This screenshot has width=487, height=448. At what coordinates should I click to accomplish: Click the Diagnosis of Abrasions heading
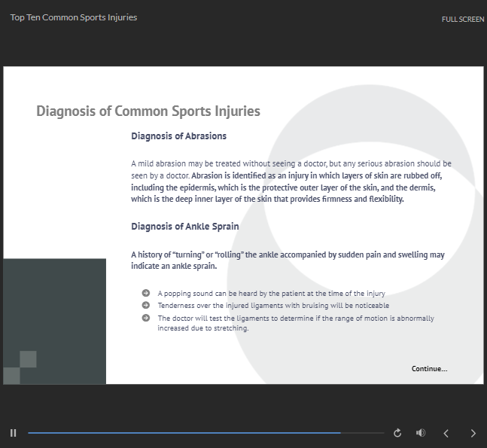coord(178,136)
